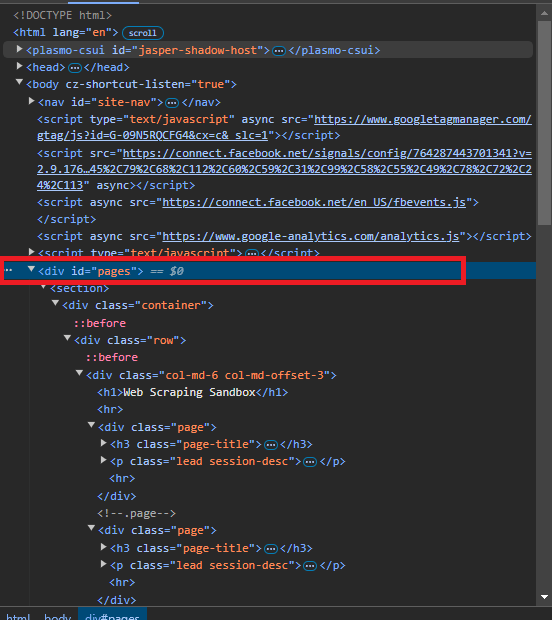Click ellipsis badge in first session-desc paragraph
552x620 pixels.
click(x=310, y=462)
